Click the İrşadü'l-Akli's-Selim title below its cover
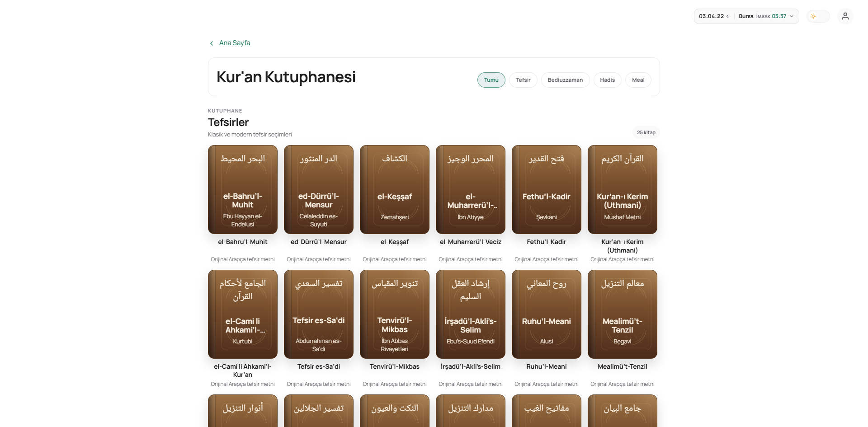Image resolution: width=868 pixels, height=427 pixels. point(471,366)
